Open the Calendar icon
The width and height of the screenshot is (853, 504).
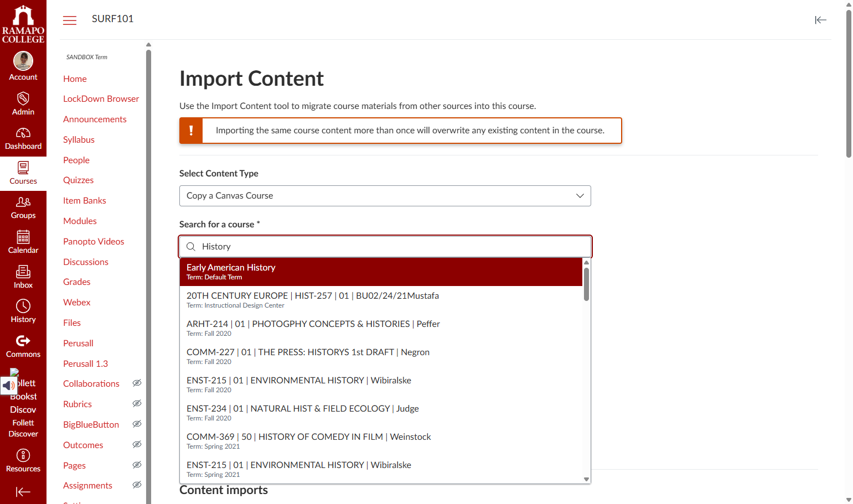click(23, 237)
